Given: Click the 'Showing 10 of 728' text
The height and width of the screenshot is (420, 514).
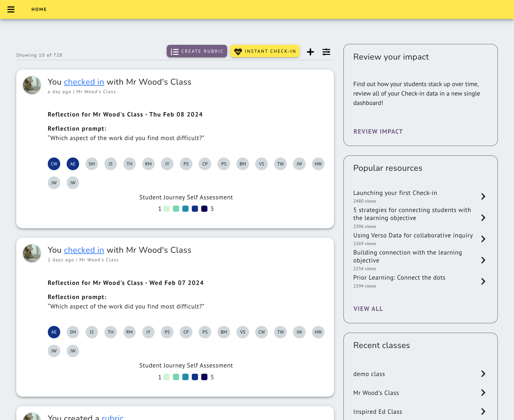Looking at the screenshot, I should pyautogui.click(x=39, y=55).
